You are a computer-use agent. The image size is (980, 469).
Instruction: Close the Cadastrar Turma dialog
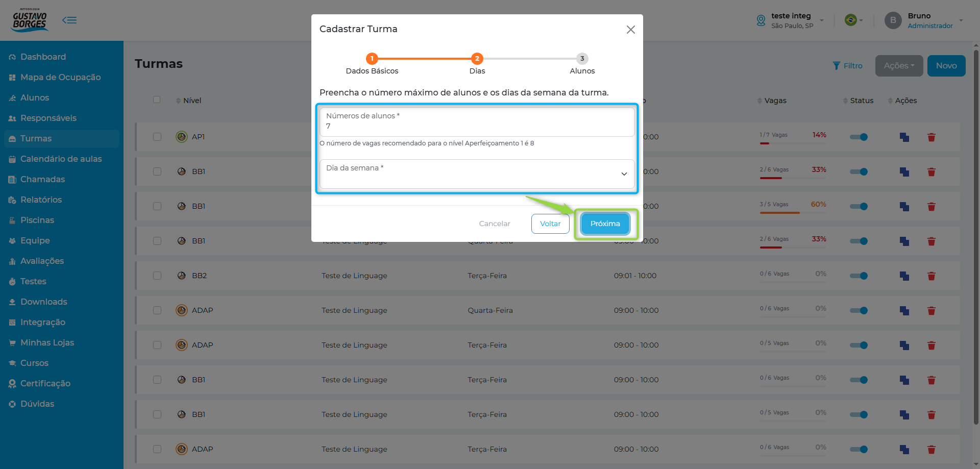point(631,30)
